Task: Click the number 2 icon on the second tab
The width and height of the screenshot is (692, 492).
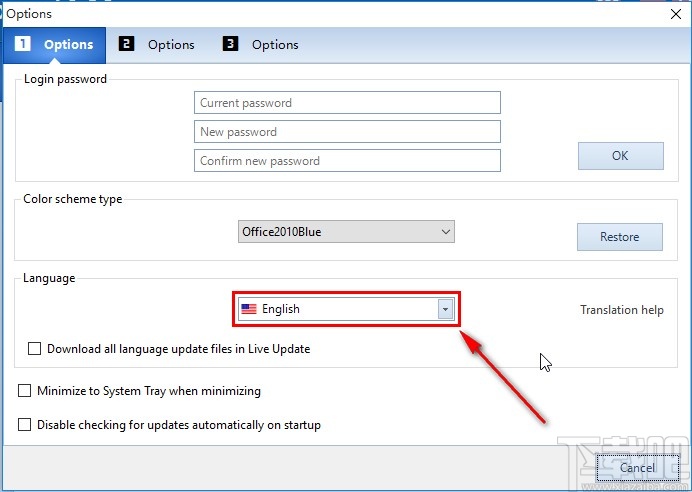Action: coord(126,44)
